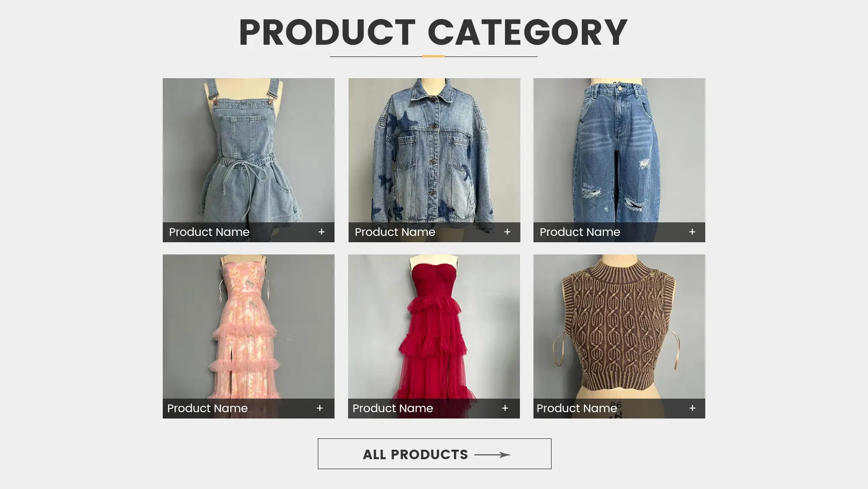Click the plus icon on red tulle dress card
Viewport: 868px width, 489px height.
tap(505, 408)
